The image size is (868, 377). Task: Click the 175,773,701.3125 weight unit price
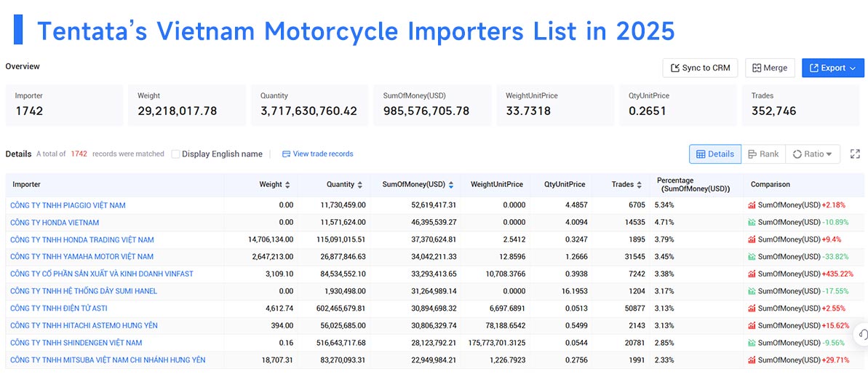pos(496,343)
